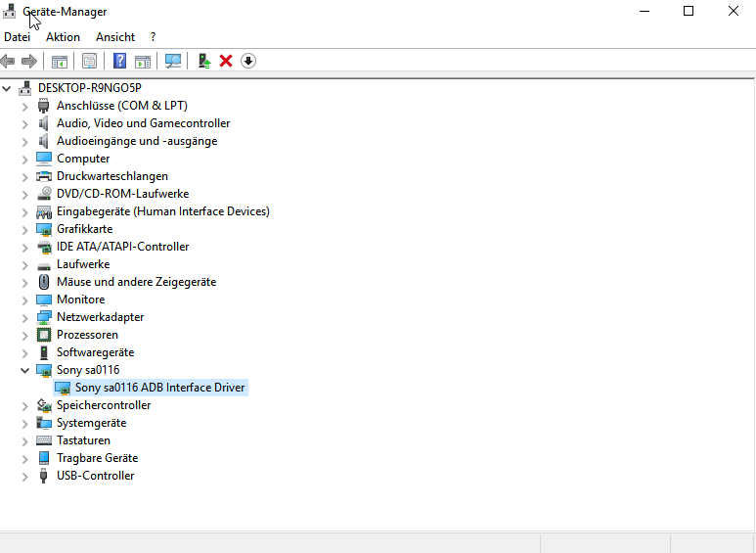
Task: Select the Laufwerke tree entry
Action: [x=83, y=264]
